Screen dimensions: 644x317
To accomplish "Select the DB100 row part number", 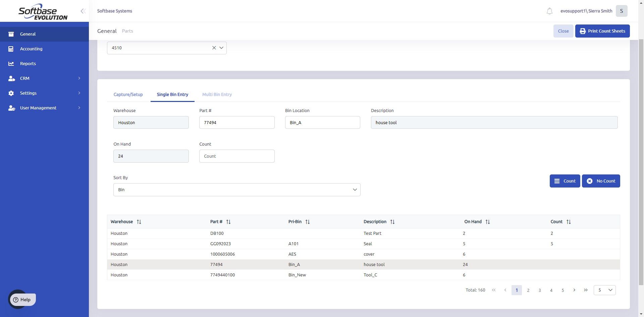I will point(217,233).
